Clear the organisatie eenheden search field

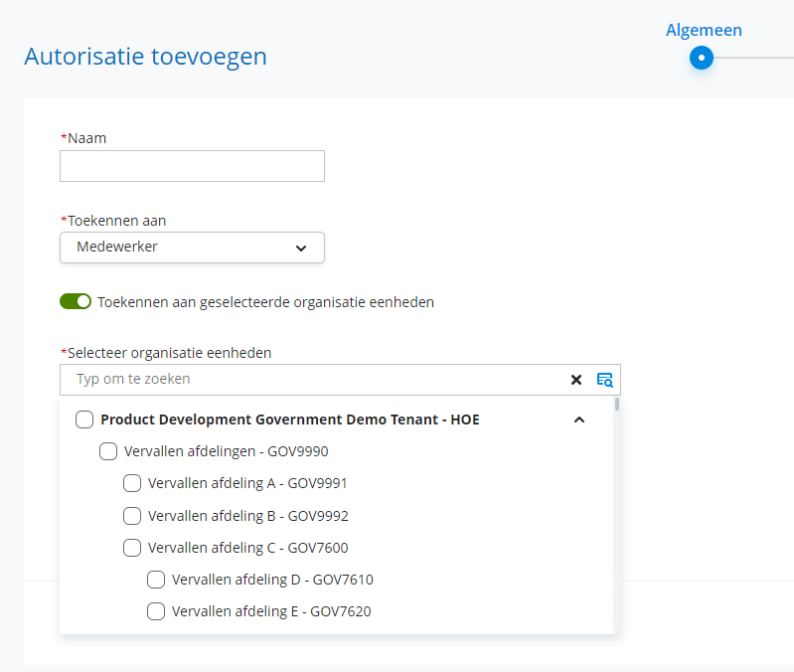coord(576,379)
